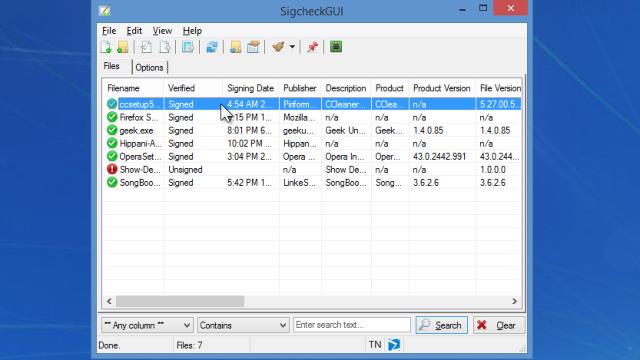Click the green check icon for Hippani row
Image resolution: width=640 pixels, height=360 pixels.
point(112,143)
